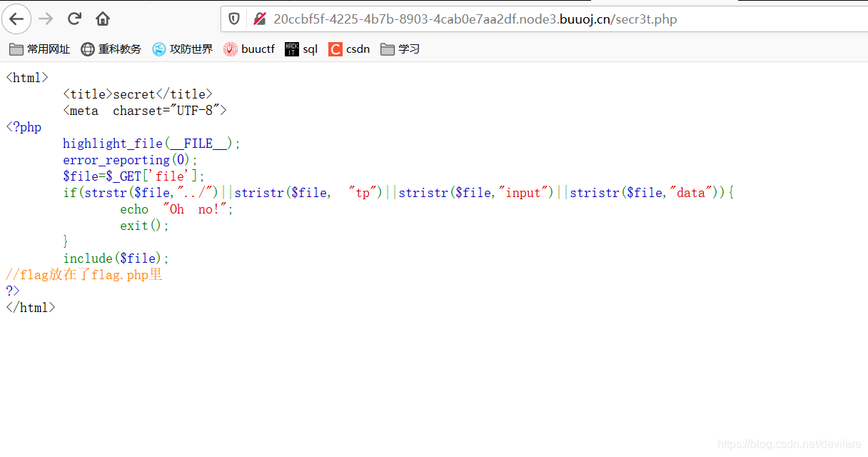View the insecure connection padlock details

[x=259, y=19]
